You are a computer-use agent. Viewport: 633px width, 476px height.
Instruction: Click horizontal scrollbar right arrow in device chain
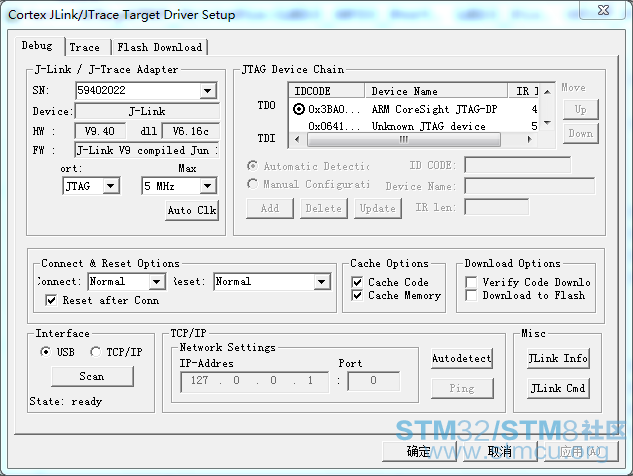click(529, 139)
